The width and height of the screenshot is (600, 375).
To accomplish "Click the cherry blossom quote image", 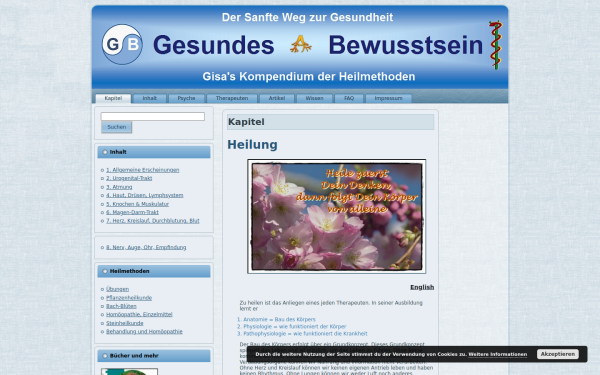I will point(336,216).
